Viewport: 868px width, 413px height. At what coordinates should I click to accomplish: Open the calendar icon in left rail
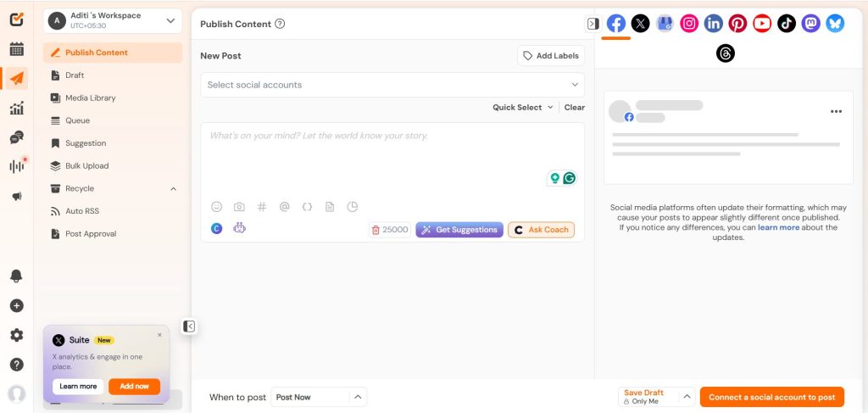(x=17, y=48)
